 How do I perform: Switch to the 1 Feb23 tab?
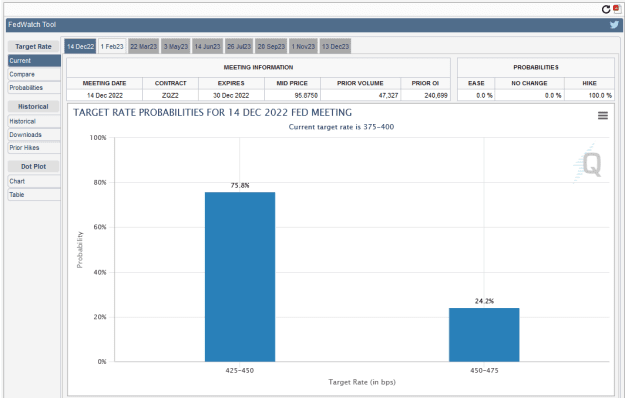[112, 46]
